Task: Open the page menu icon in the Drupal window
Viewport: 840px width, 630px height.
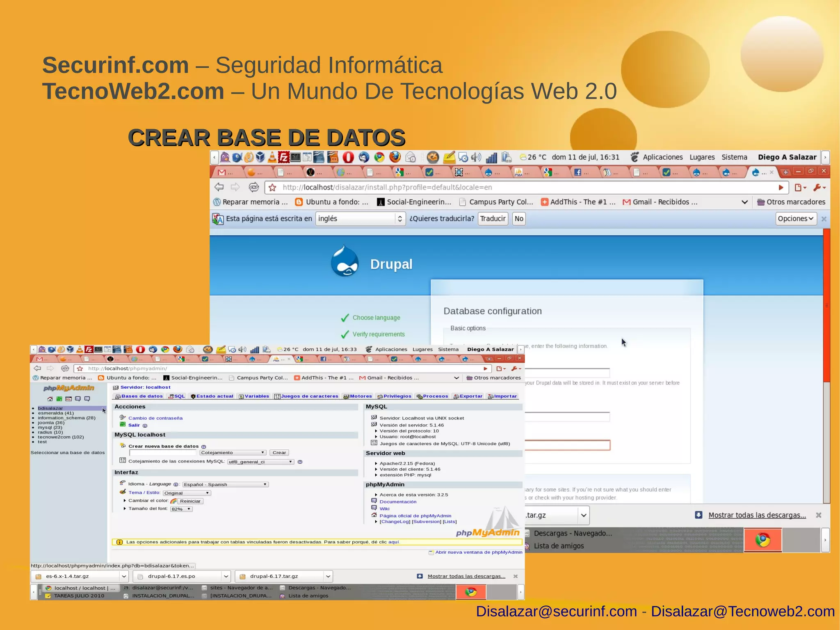Action: click(800, 188)
